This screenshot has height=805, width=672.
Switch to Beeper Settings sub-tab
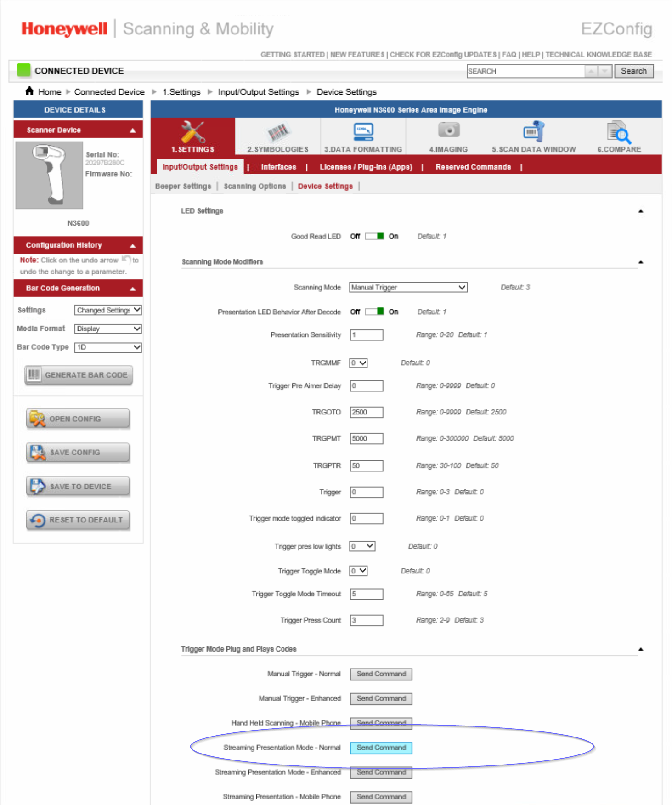183,186
